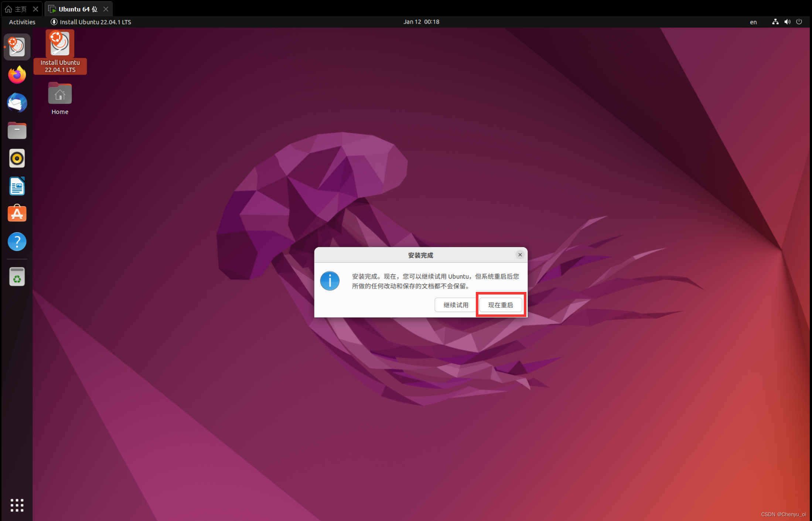812x521 pixels.
Task: Launch Thunderbird Mail from dock
Action: [17, 103]
